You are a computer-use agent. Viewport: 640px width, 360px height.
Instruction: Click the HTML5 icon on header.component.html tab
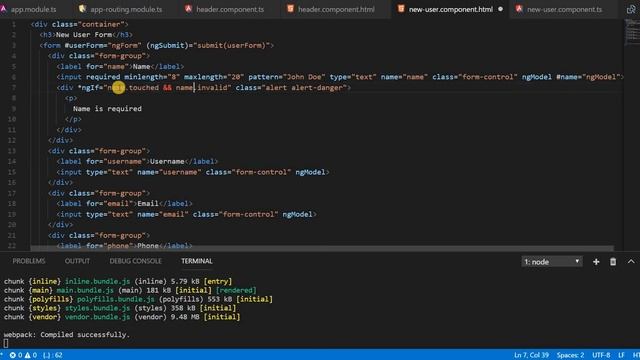tap(290, 9)
